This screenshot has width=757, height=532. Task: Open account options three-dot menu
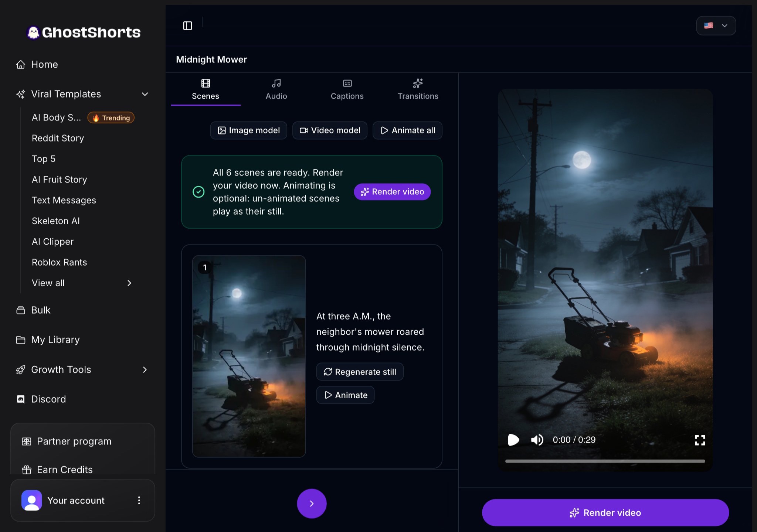coord(139,500)
